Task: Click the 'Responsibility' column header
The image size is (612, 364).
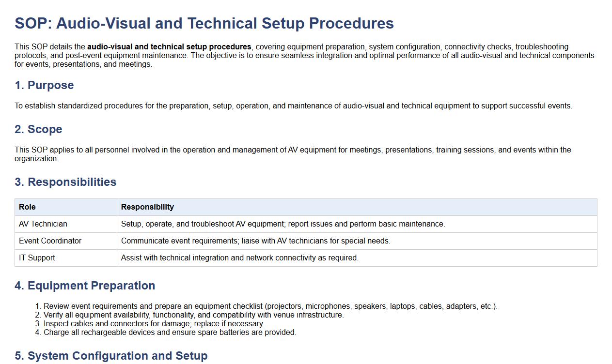Action: coord(147,207)
